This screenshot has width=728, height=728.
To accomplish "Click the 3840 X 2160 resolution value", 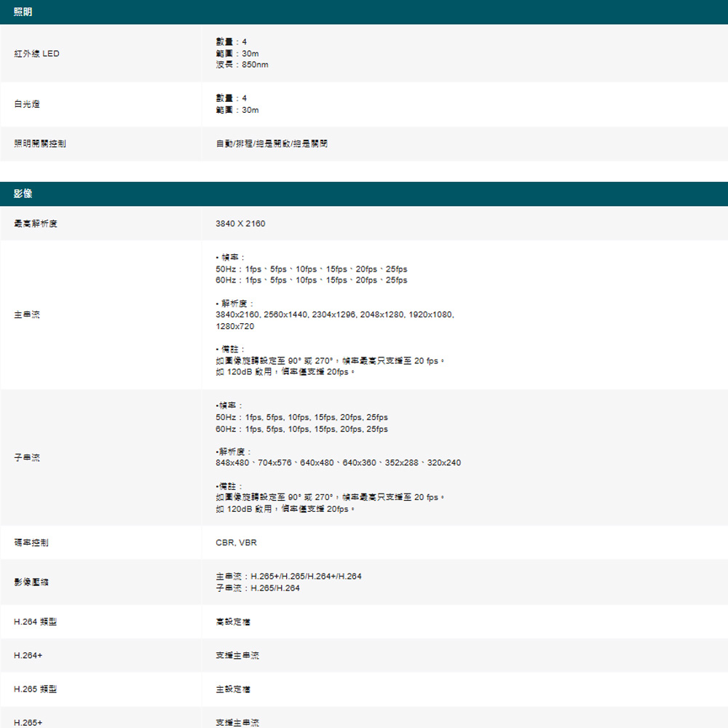I will pyautogui.click(x=240, y=223).
